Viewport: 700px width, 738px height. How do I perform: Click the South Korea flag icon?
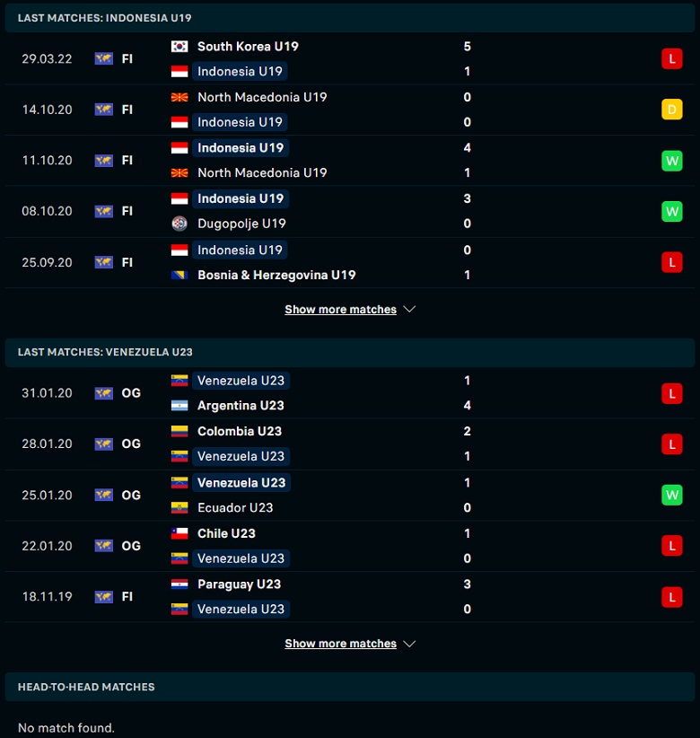[179, 46]
